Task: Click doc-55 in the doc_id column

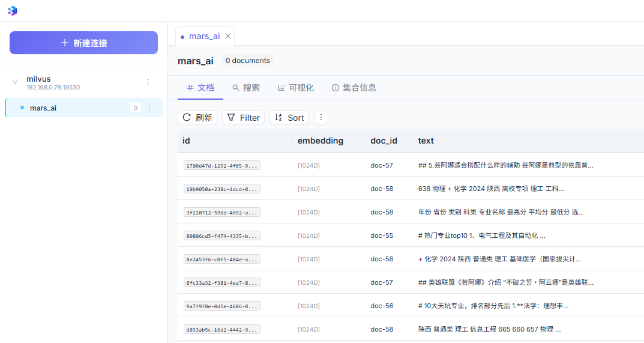Action: pyautogui.click(x=382, y=235)
